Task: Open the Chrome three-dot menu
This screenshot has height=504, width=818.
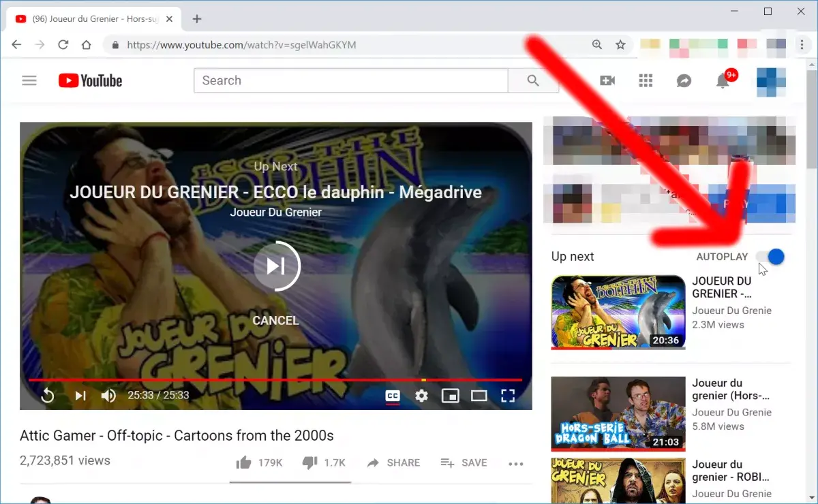Action: (802, 45)
